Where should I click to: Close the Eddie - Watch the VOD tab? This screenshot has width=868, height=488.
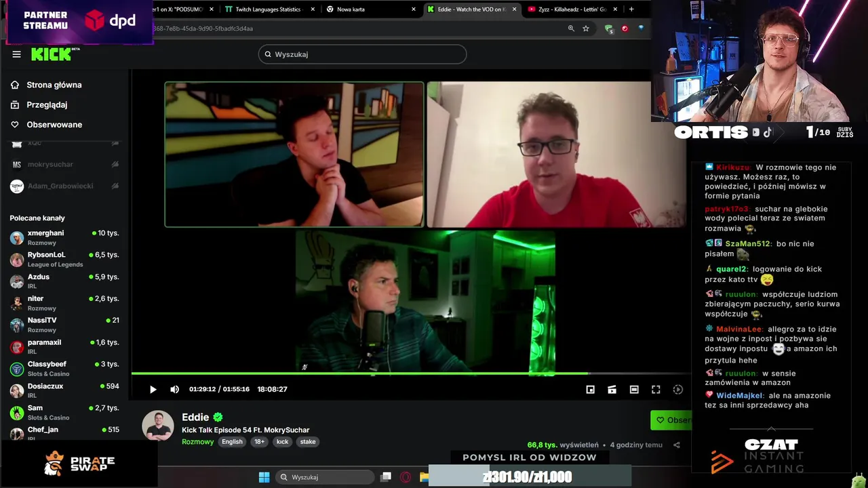514,9
